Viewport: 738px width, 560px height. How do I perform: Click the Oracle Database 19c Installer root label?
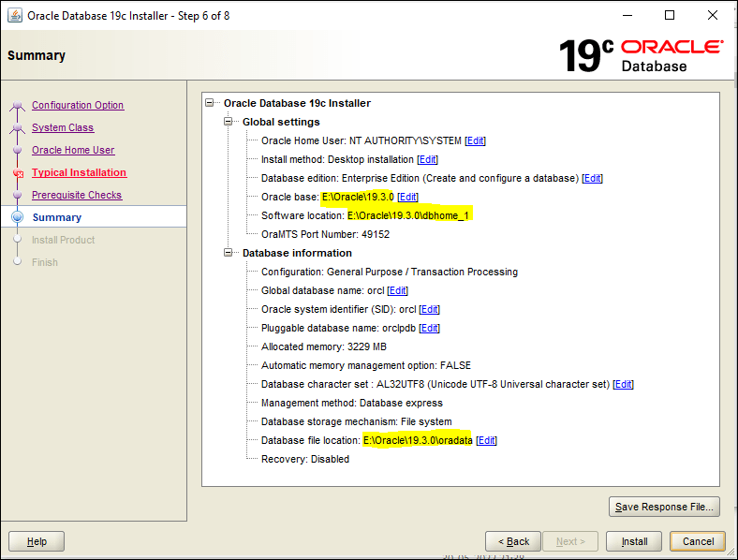tap(297, 103)
